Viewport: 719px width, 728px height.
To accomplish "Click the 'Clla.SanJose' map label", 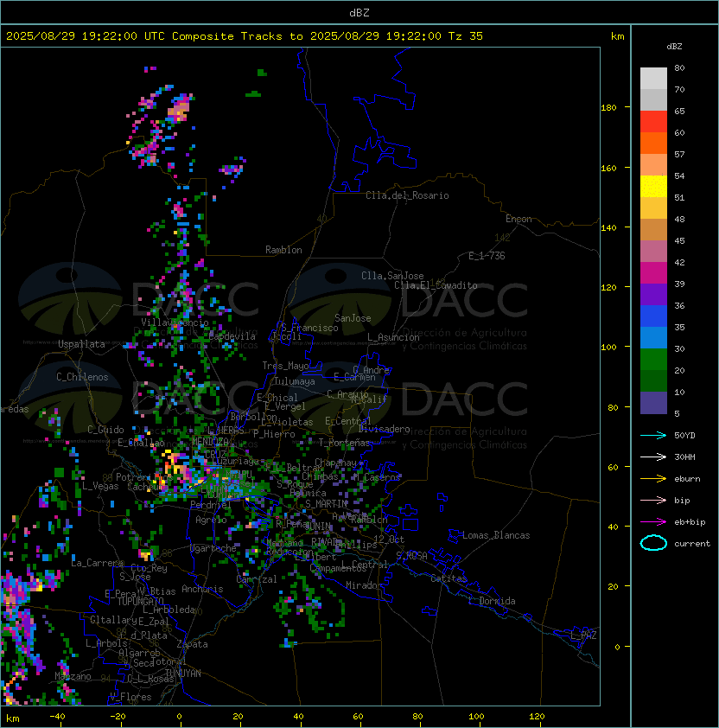I will point(392,276).
